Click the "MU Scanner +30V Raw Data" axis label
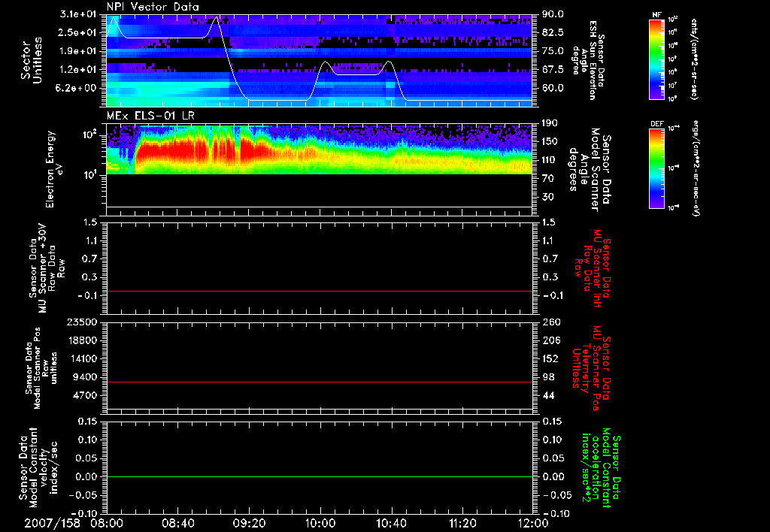The width and height of the screenshot is (770, 532). tap(47, 268)
